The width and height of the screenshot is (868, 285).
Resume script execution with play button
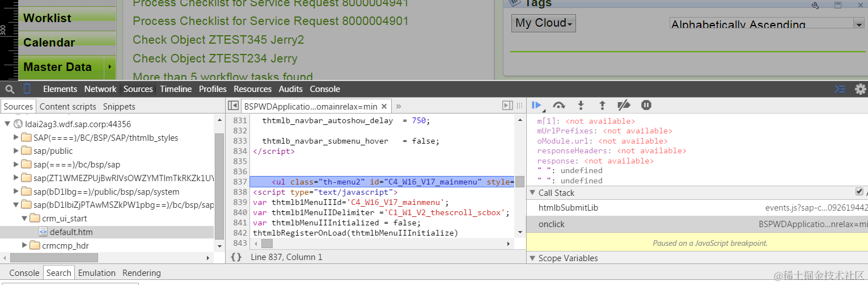[536, 105]
